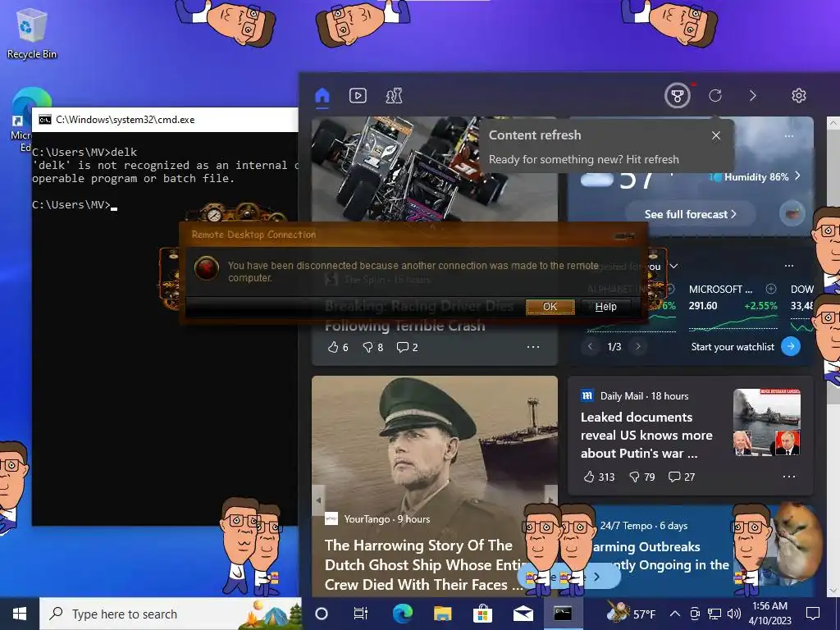Open Task View on taskbar
840x630 pixels.
coord(361,614)
